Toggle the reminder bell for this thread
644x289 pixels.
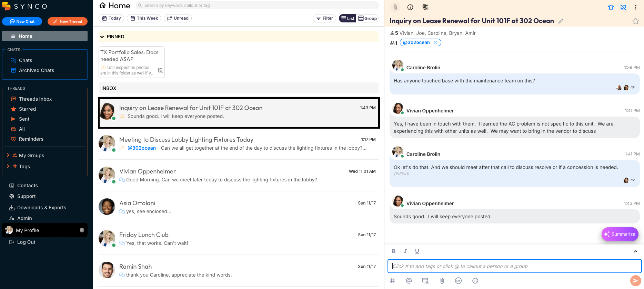[x=611, y=7]
